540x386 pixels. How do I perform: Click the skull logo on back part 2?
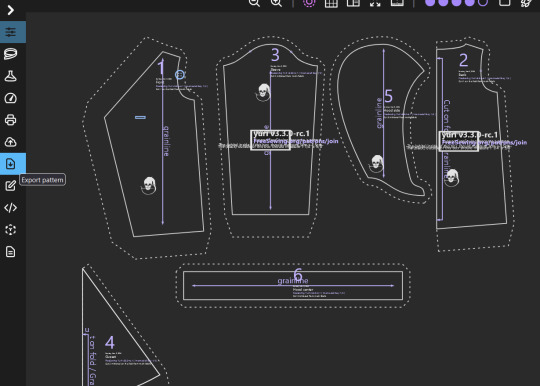coord(451,178)
